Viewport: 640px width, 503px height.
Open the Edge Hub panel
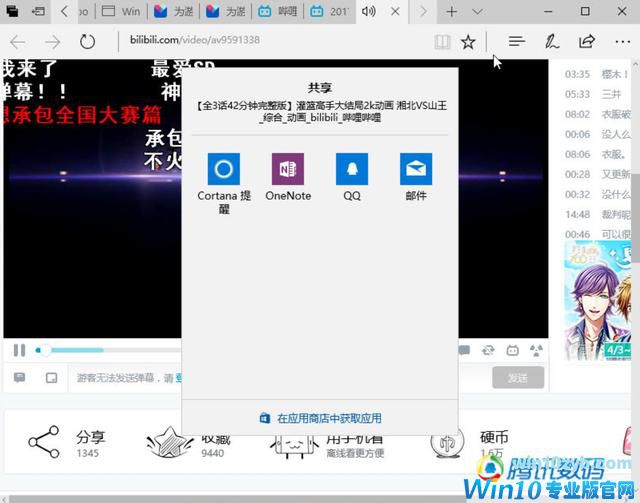click(516, 42)
